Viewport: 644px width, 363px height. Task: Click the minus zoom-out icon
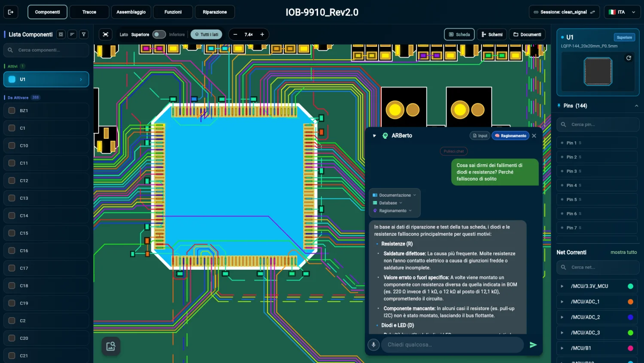coord(235,34)
